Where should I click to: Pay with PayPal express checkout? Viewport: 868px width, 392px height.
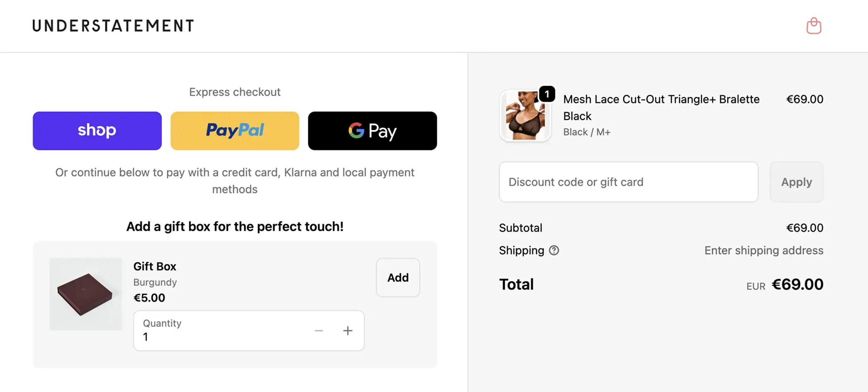(x=234, y=131)
